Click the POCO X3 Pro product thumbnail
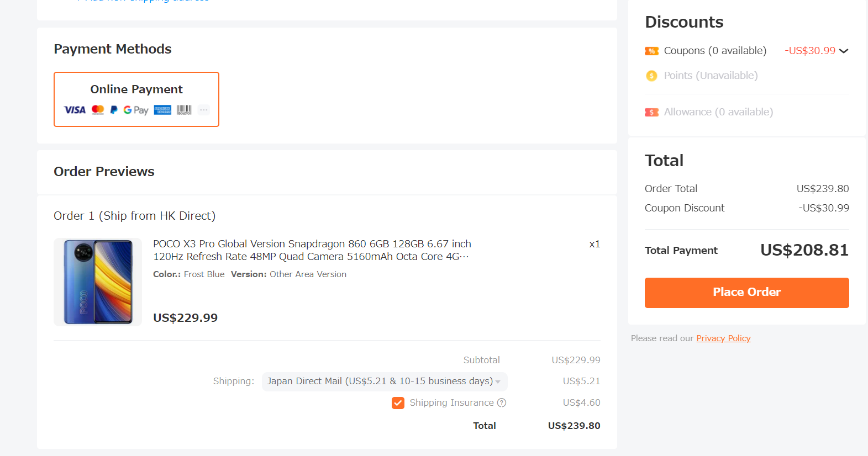Screen dimensions: 868x456 (x=98, y=282)
